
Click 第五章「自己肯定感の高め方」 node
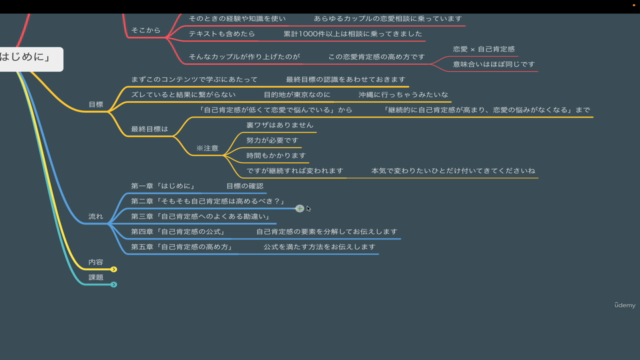click(182, 247)
